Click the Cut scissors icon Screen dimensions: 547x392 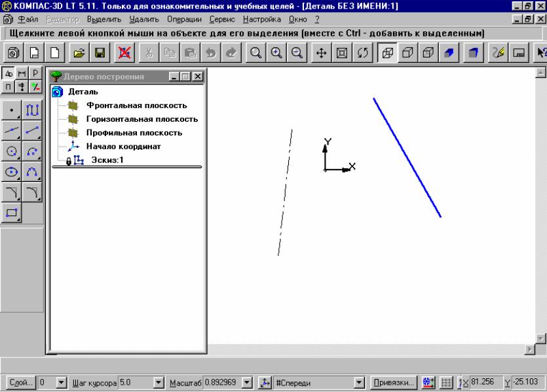(x=149, y=53)
